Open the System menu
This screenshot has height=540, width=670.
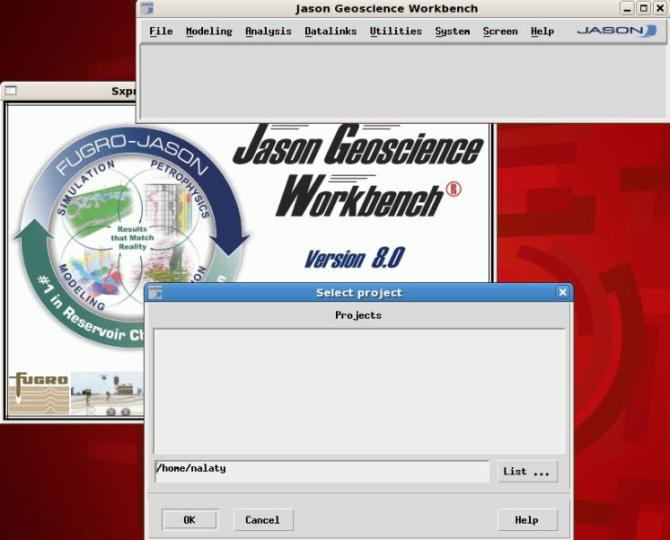point(453,31)
